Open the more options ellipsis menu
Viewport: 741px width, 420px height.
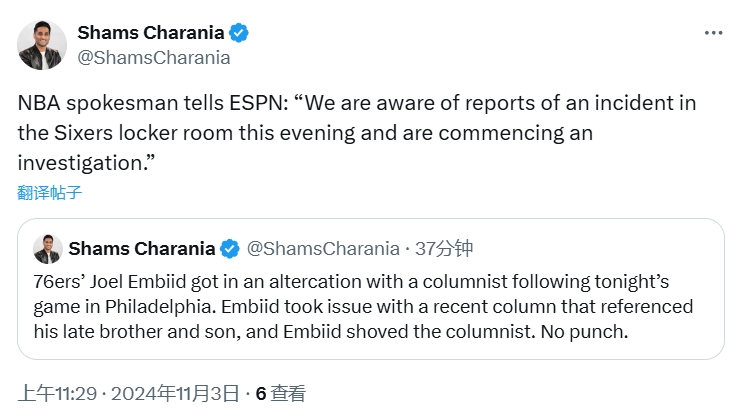[x=713, y=33]
